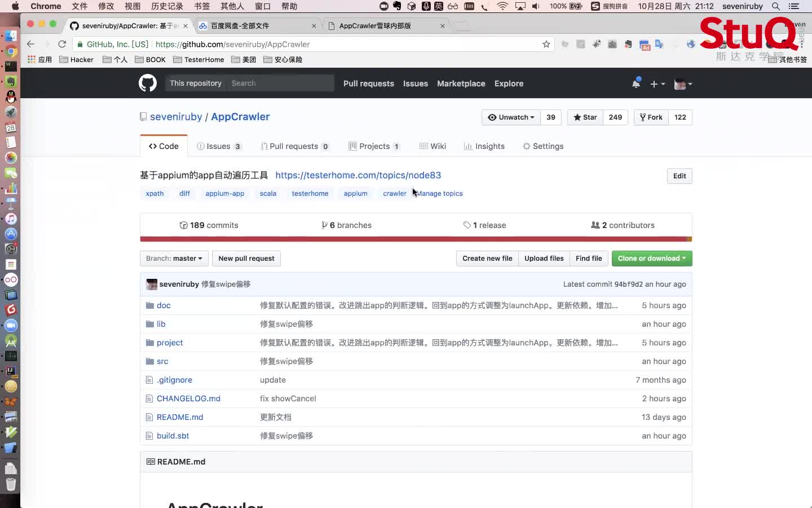Open macOS Spotlight search icon
The image size is (812, 508).
point(776,6)
